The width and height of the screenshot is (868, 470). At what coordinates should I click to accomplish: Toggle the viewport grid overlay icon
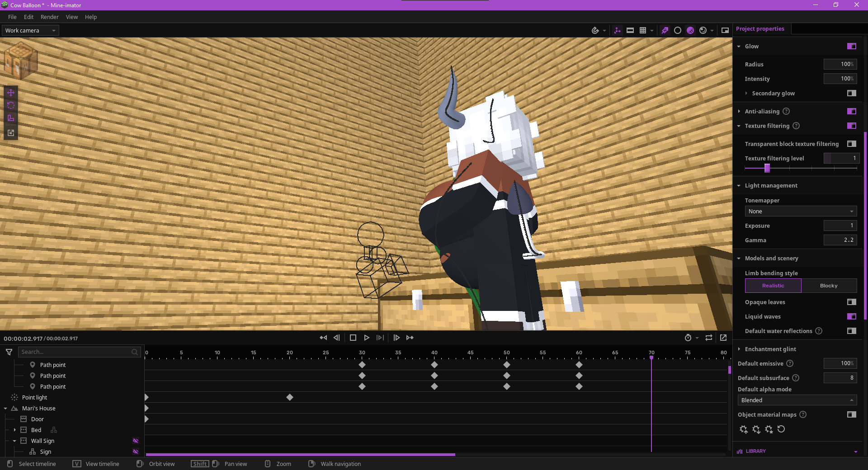[643, 30]
